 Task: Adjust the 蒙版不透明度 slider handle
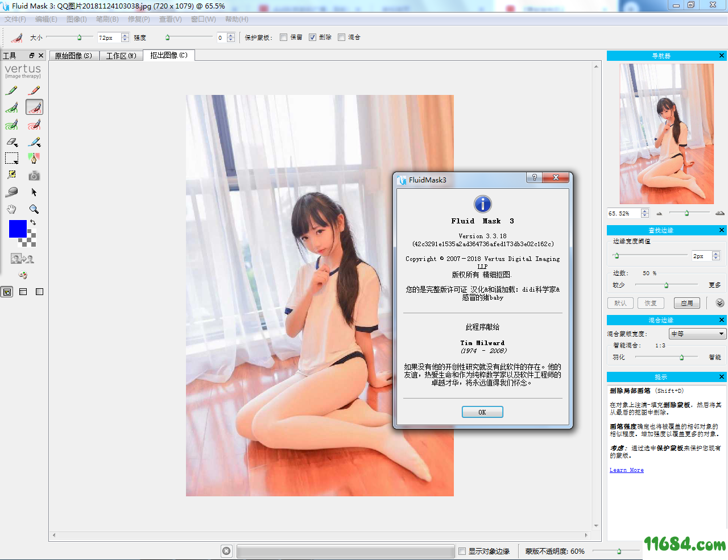click(619, 551)
